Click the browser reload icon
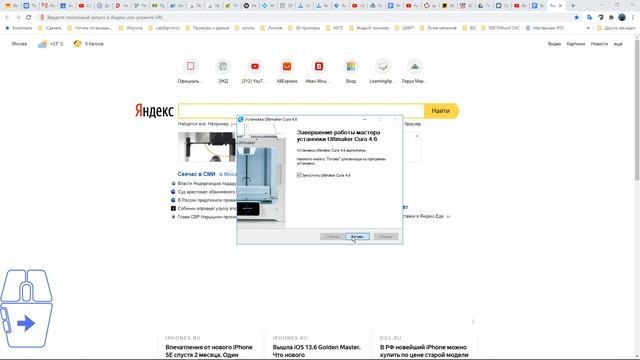 coord(29,18)
